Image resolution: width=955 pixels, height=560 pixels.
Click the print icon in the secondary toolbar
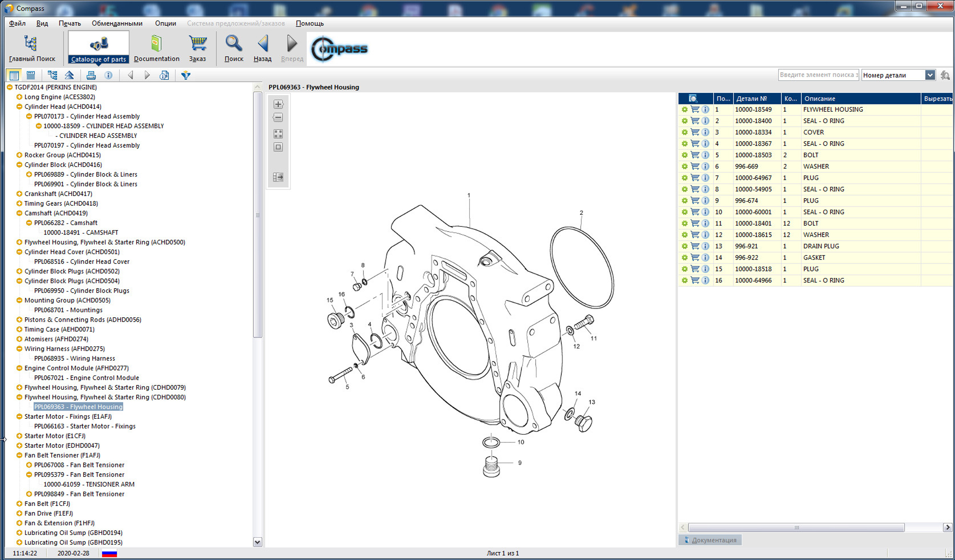91,75
